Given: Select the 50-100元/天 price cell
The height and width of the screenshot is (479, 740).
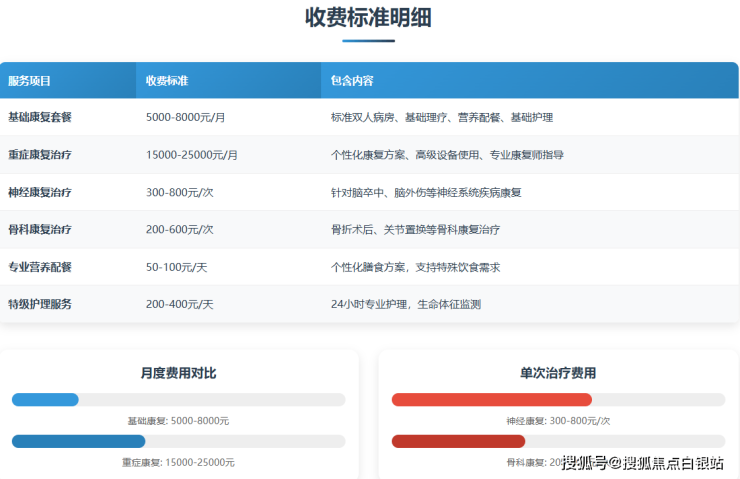Looking at the screenshot, I should click(176, 267).
